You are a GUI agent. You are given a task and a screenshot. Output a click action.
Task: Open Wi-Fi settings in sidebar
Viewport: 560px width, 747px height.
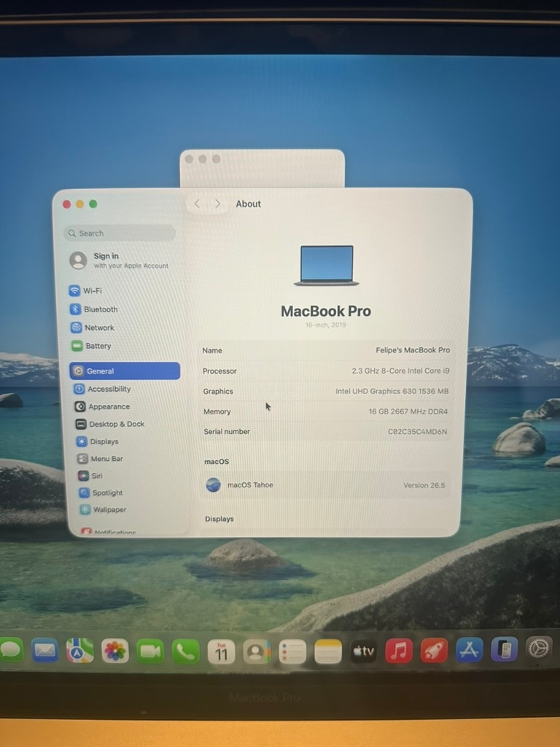[x=86, y=290]
